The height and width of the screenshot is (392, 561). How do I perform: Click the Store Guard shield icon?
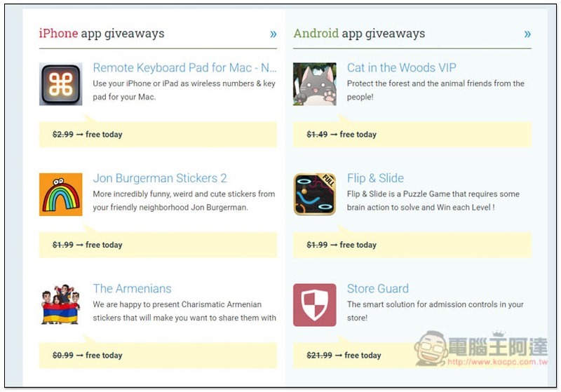(314, 305)
